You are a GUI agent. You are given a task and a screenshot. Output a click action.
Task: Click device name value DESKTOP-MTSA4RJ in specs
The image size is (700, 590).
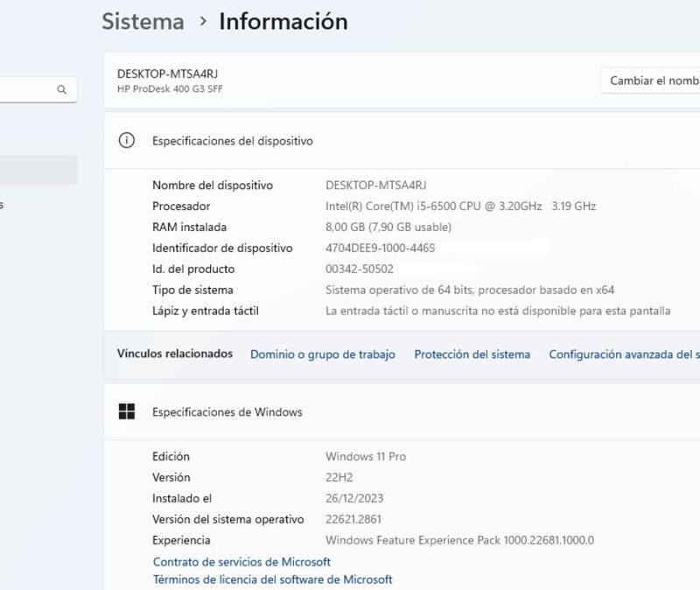click(x=376, y=185)
